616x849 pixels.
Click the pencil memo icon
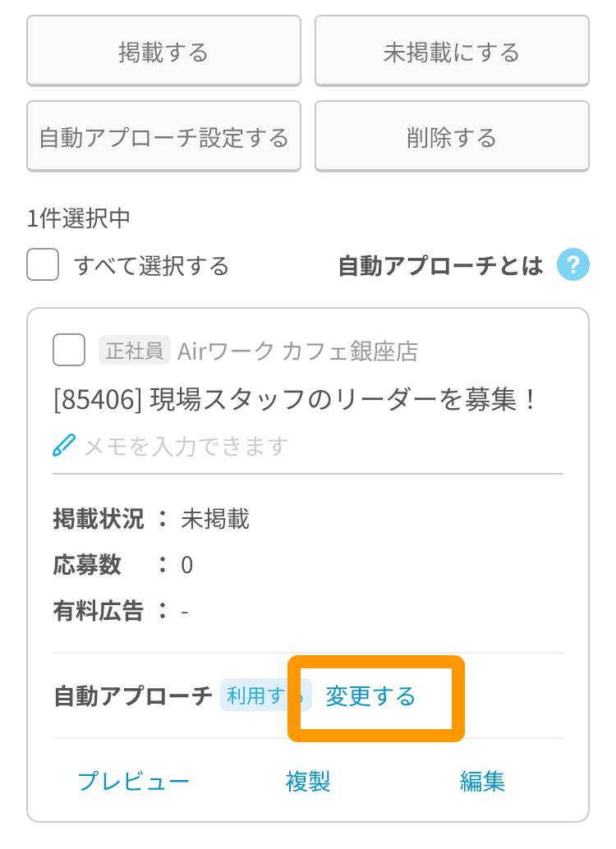tap(64, 445)
